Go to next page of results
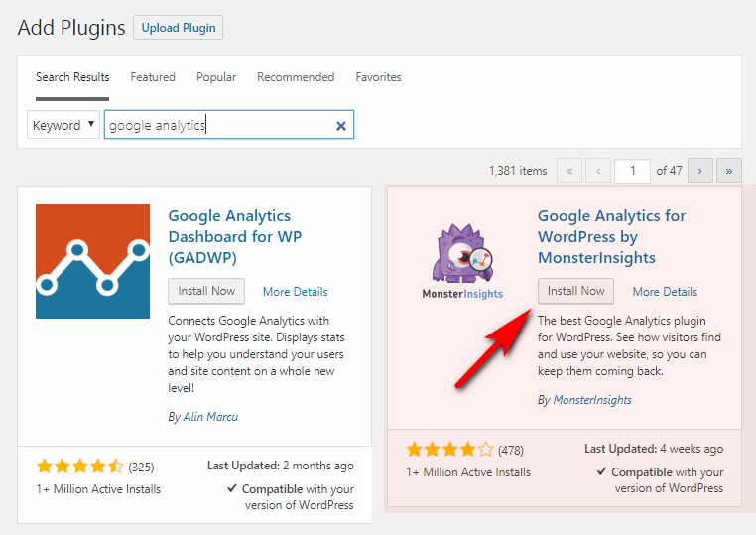Screen dimensions: 756x535 pyautogui.click(x=700, y=171)
